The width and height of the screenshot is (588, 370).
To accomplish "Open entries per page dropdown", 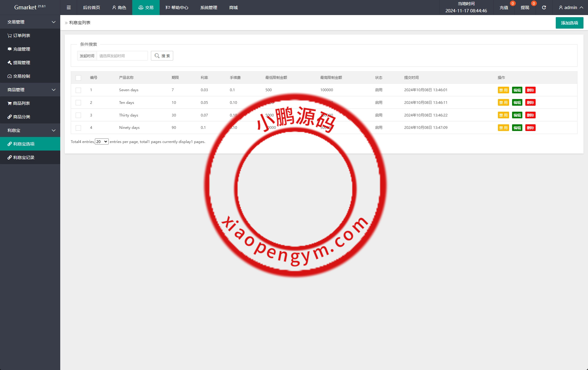I will pos(102,141).
